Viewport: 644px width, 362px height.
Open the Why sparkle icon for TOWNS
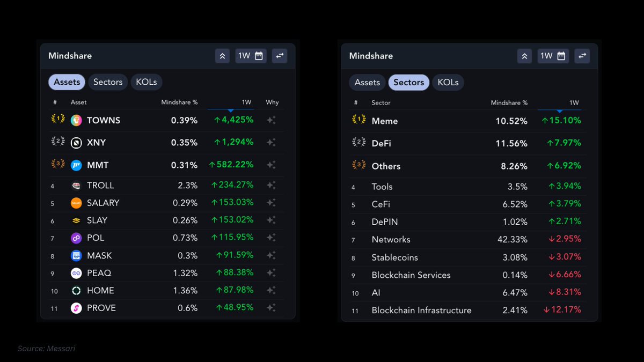click(272, 120)
